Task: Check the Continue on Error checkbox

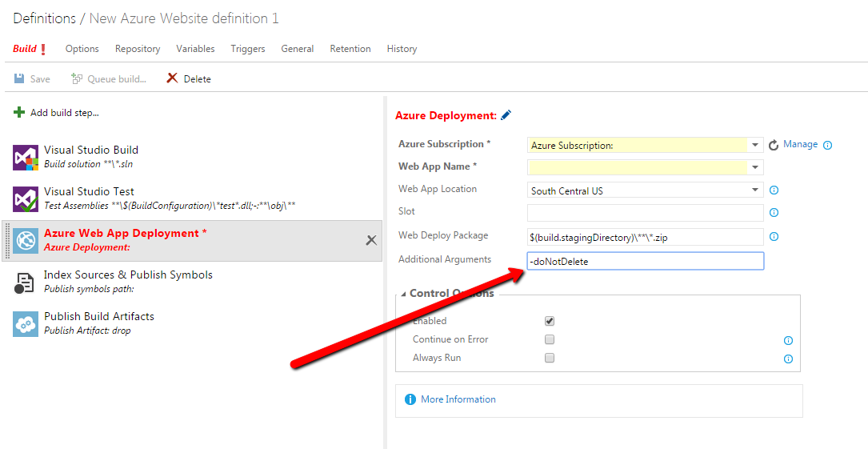Action: tap(550, 339)
